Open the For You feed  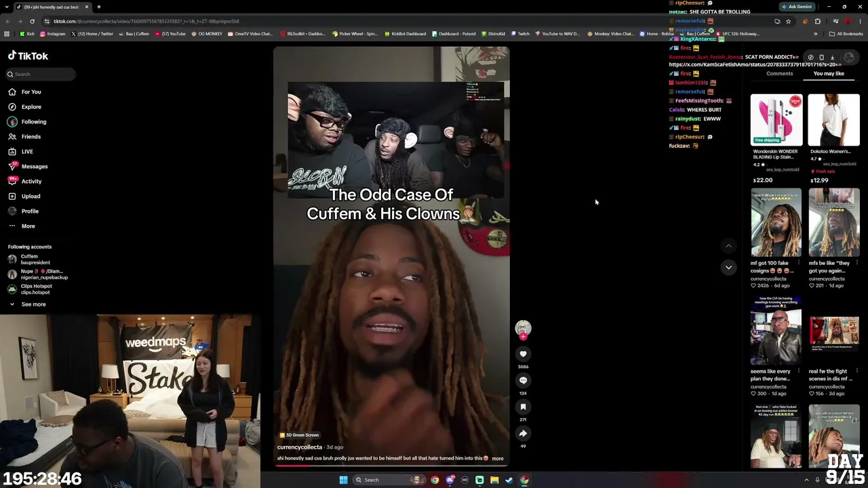click(24, 91)
